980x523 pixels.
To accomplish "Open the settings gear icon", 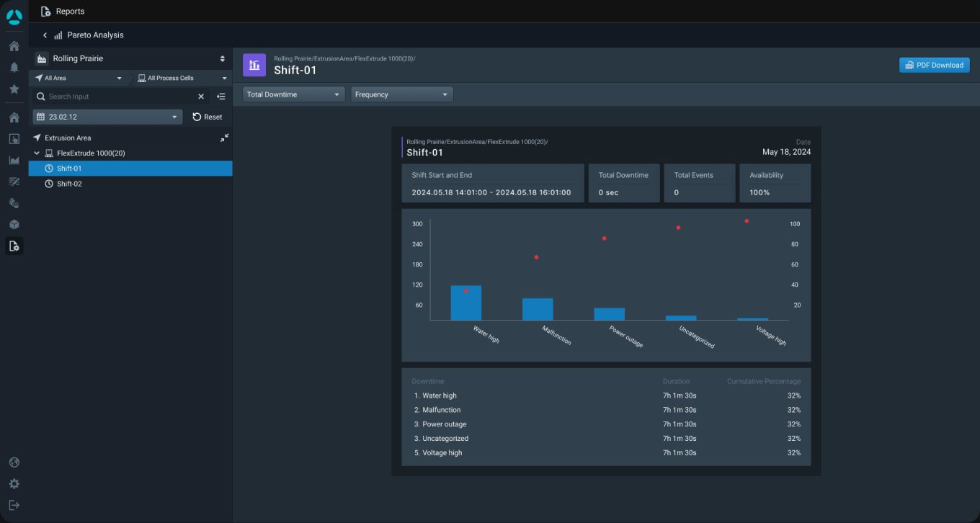I will pos(14,484).
